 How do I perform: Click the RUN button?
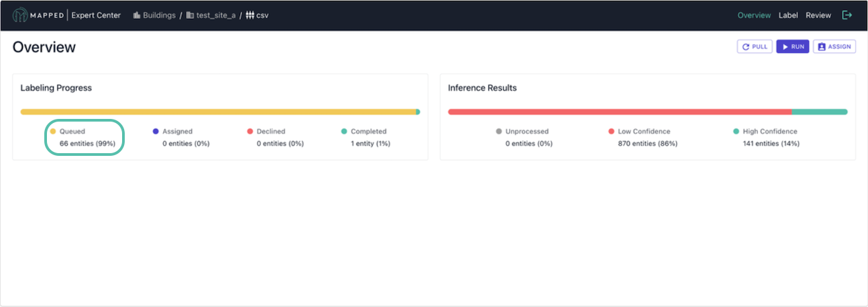point(793,46)
